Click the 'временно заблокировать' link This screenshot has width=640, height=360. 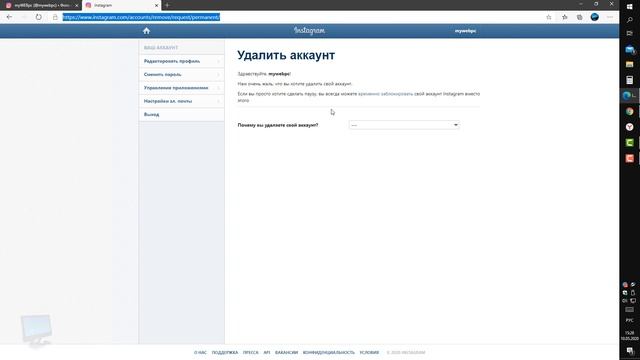385,94
